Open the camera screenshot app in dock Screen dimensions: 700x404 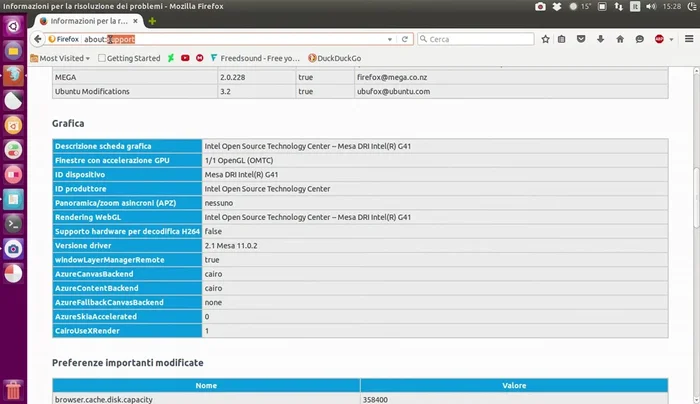[13, 249]
